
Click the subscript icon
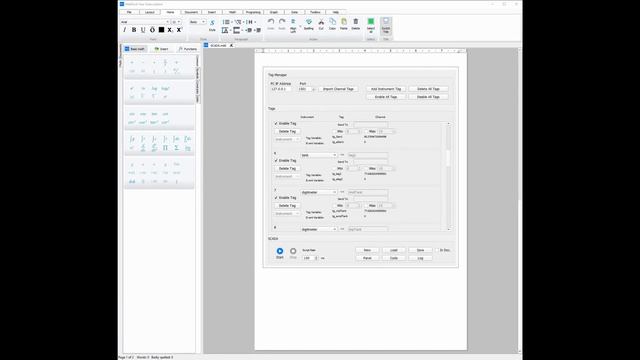point(170,30)
